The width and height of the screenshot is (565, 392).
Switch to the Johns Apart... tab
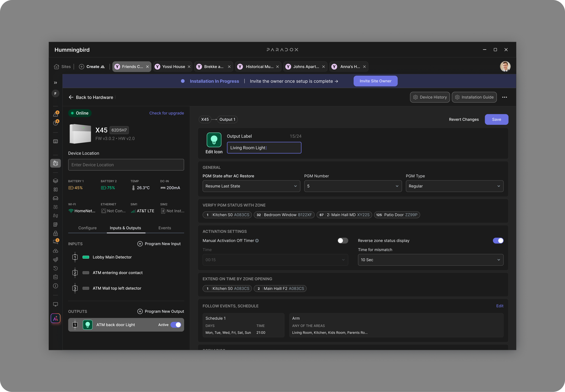[305, 66]
